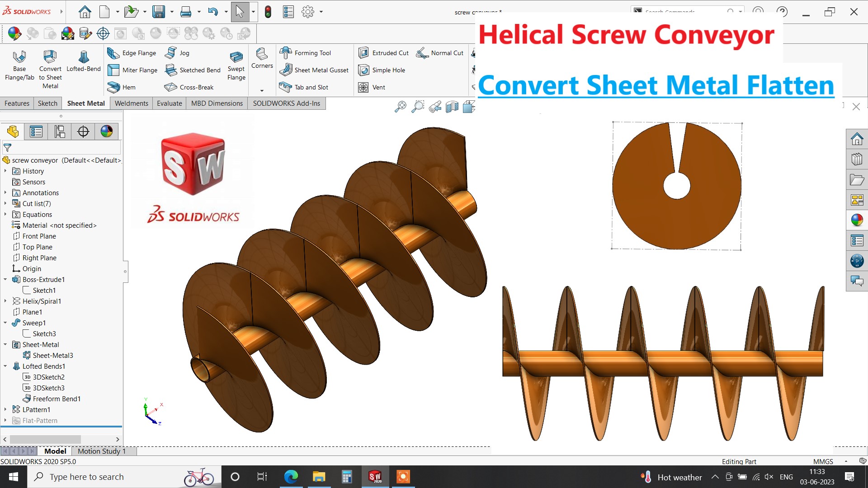Open DisplayManager appearance sphere tab

(107, 131)
